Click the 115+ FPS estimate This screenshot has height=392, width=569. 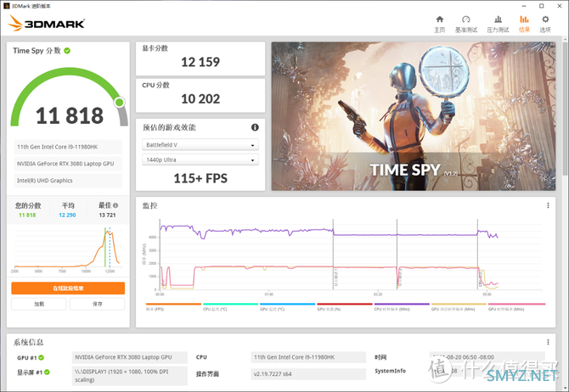pos(200,178)
